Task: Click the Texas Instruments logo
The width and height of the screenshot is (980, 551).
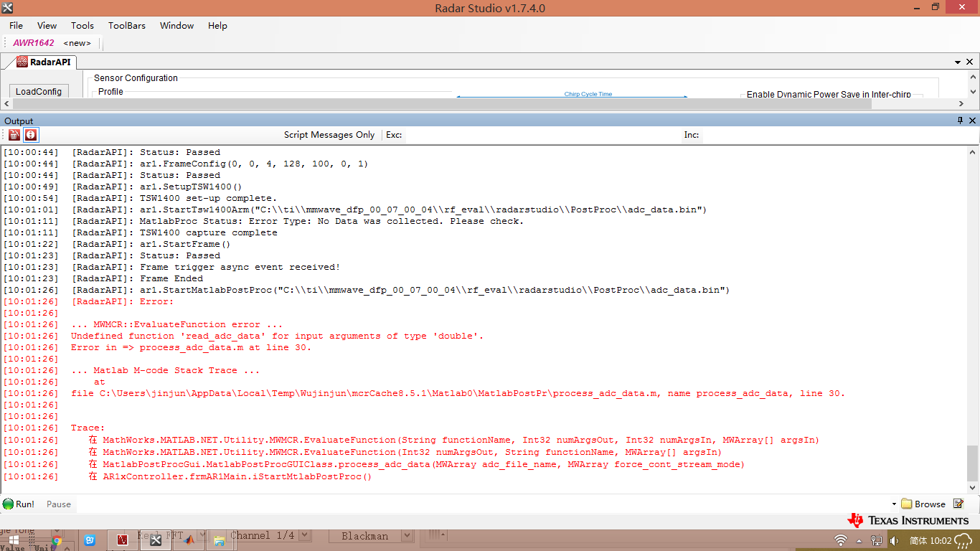Action: [x=908, y=520]
